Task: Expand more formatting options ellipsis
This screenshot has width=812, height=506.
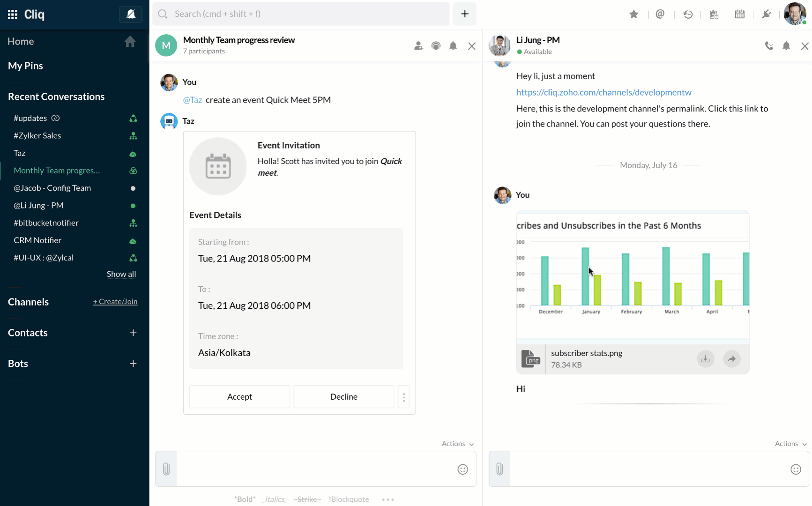Action: click(388, 499)
